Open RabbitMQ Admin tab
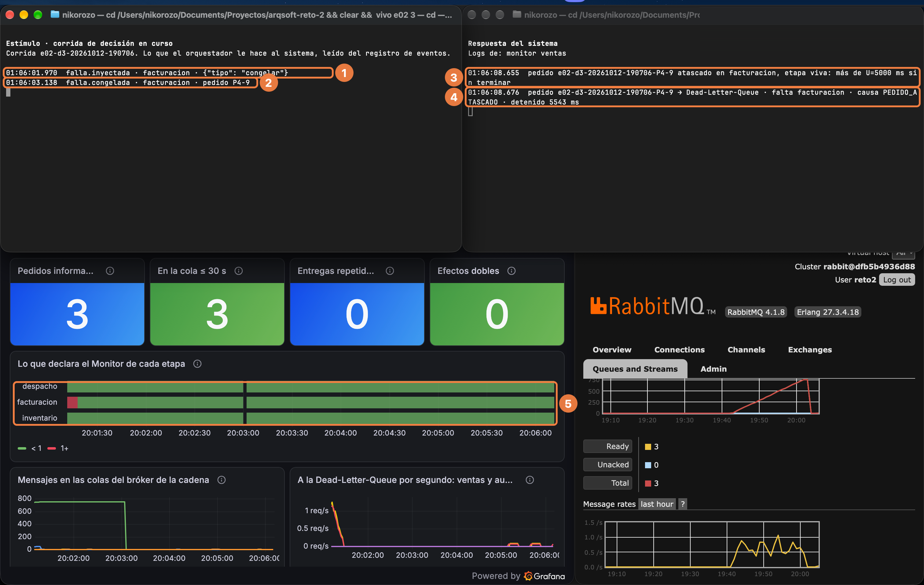Image resolution: width=924 pixels, height=585 pixels. point(713,369)
